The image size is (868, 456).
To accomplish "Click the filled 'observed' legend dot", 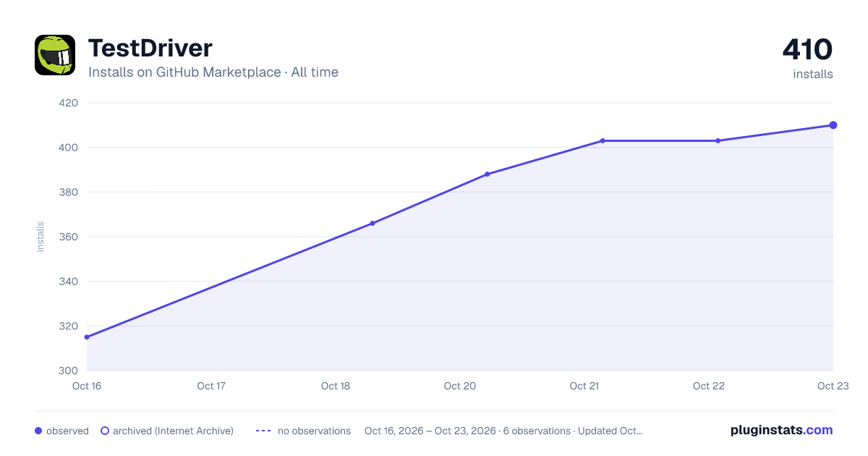I will (x=38, y=431).
